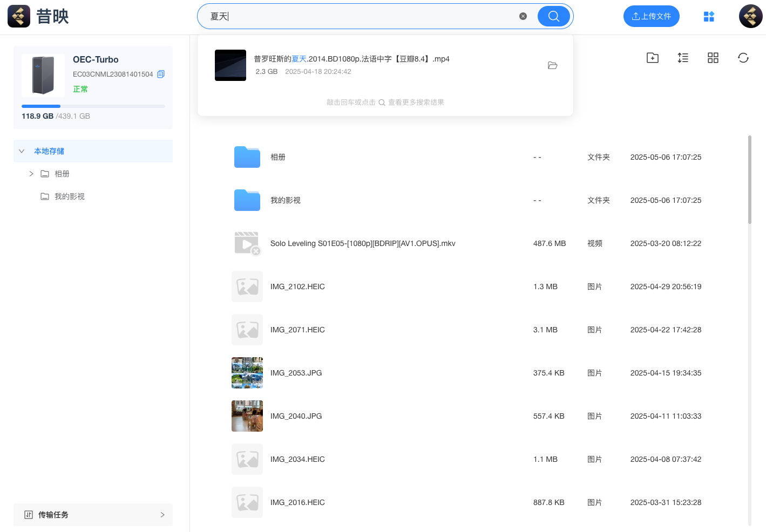Expand the 相册 folder in the sidebar

31,173
